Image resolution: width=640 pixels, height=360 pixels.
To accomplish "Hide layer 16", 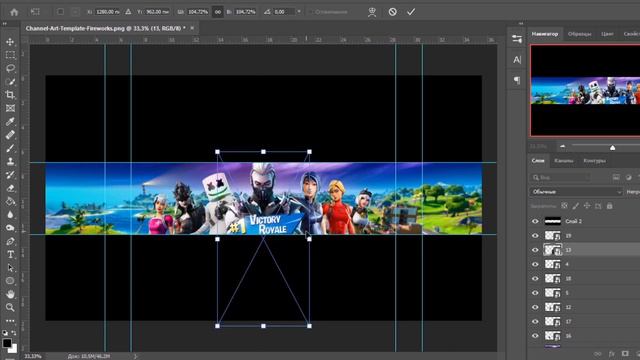I will tap(535, 336).
